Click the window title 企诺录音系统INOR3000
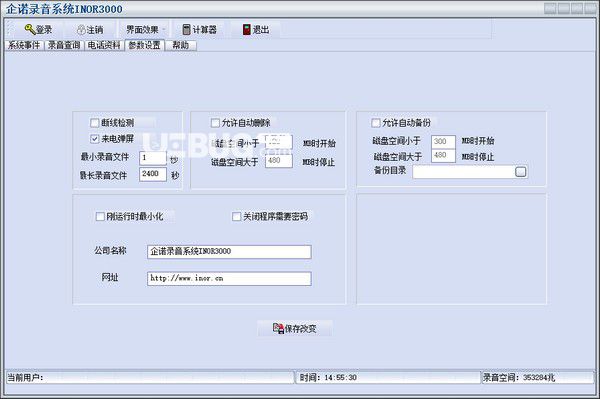Screen dimensions: 600x399 [64, 9]
